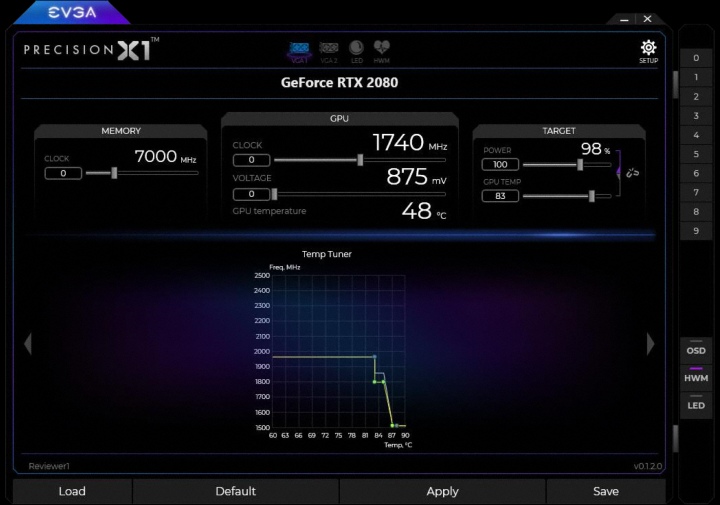720x505 pixels.
Task: Click the memory clock offset field
Action: pyautogui.click(x=63, y=173)
